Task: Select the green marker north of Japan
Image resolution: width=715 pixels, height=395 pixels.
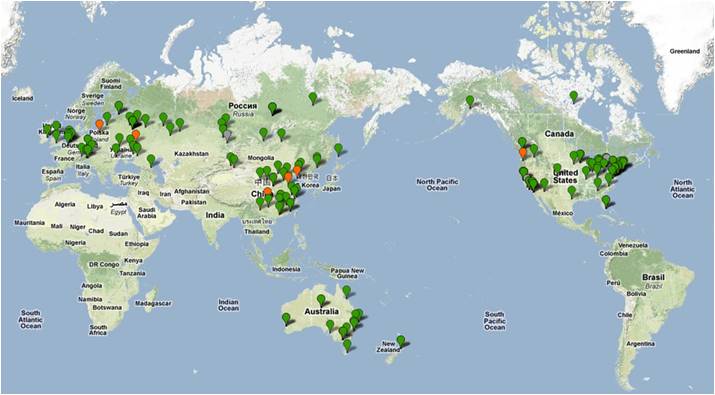Action: (x=338, y=149)
